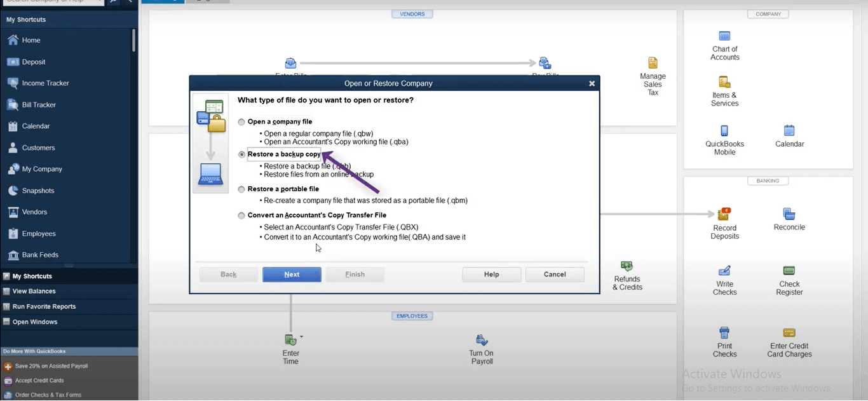The width and height of the screenshot is (868, 401).
Task: Click Help in the Open or Restore dialog
Action: pos(492,275)
